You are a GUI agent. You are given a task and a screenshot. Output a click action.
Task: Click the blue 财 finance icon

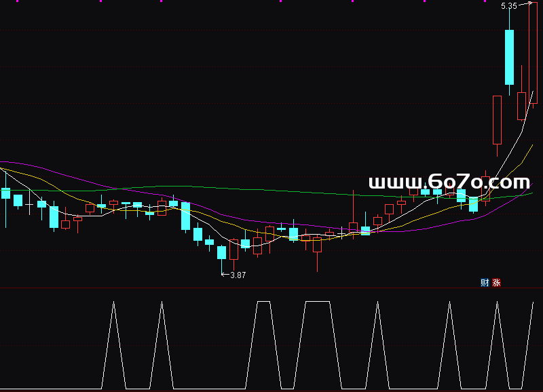coord(485,283)
